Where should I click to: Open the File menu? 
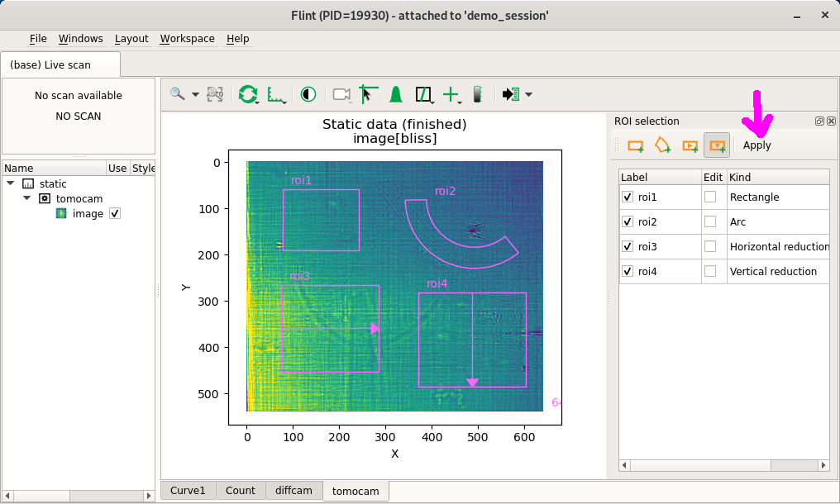point(38,39)
